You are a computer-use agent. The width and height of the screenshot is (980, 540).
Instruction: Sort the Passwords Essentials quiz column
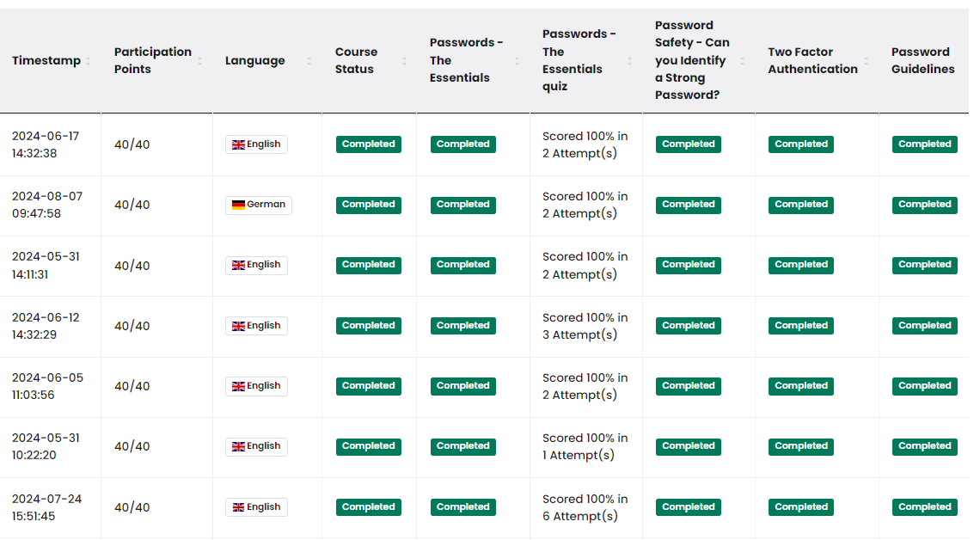pos(629,61)
